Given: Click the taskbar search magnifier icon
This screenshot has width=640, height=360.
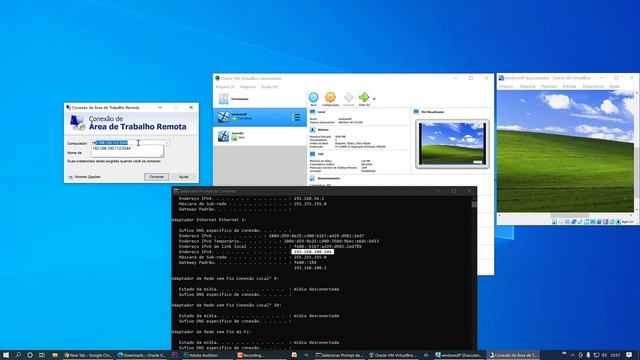Looking at the screenshot, I should pyautogui.click(x=18, y=355).
